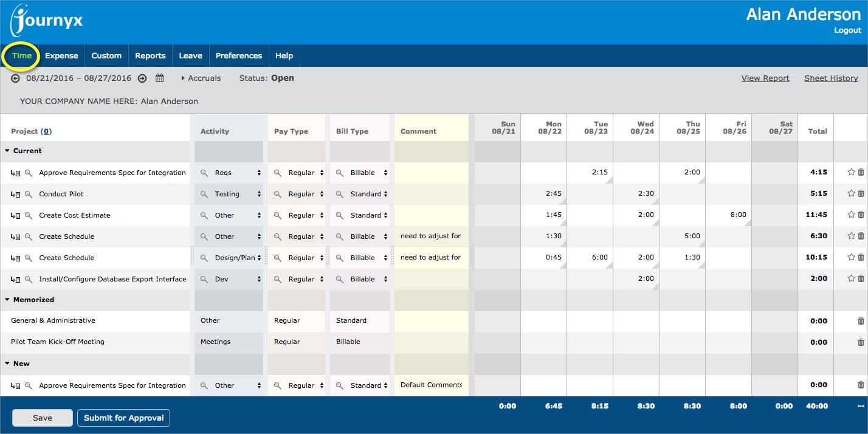Open the calendar date picker
868x434 pixels.
159,78
